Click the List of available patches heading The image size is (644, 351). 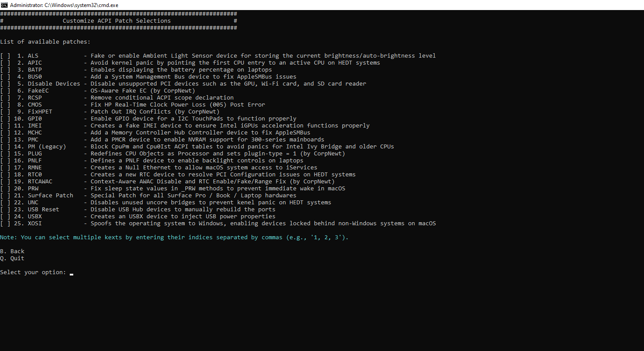[x=45, y=42]
